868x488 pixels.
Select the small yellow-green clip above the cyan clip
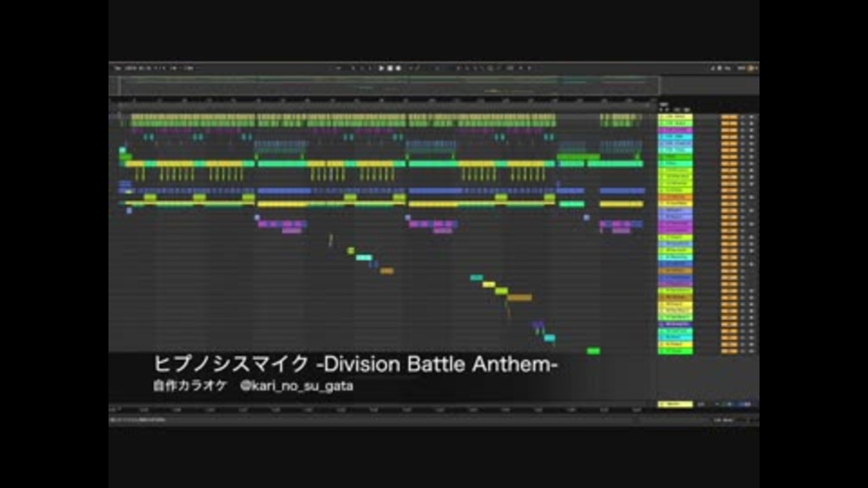coord(351,251)
